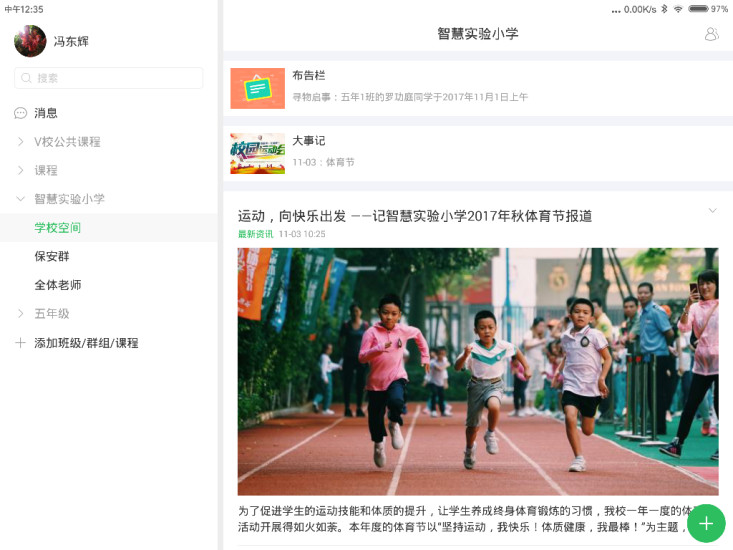
Task: Tap the plus icon beside 添加班级/群组/课程
Action: tap(20, 343)
